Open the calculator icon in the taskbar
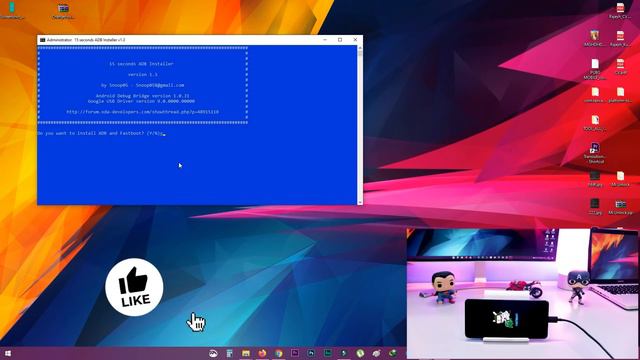Viewport: 640px width, 360px height. 229,353
